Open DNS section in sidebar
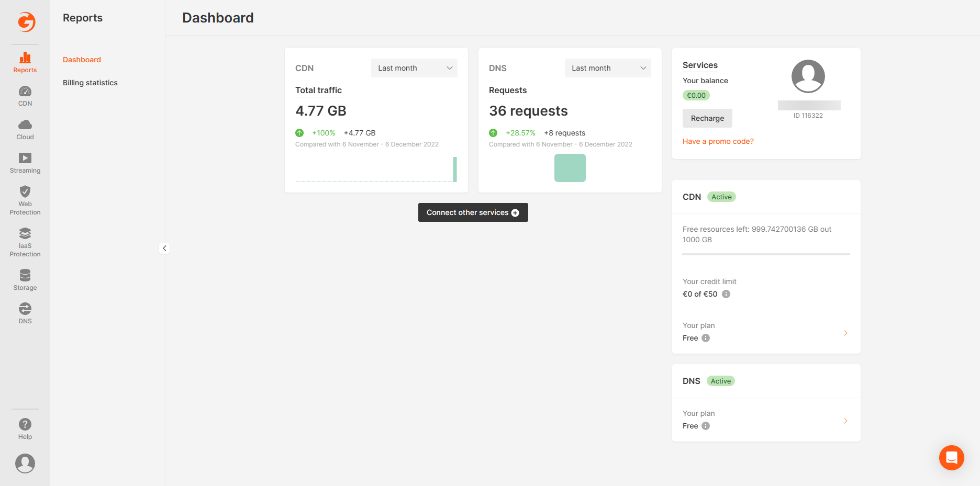Screen dimensions: 980x486 (x=25, y=313)
